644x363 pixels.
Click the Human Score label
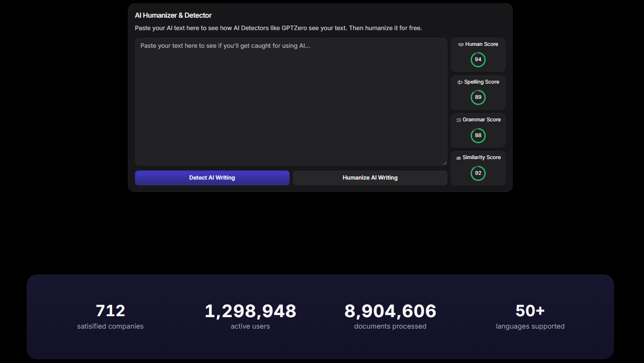(x=482, y=44)
